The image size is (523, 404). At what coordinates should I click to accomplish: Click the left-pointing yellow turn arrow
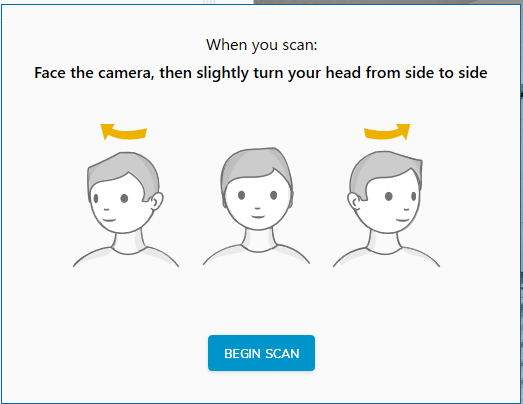click(x=123, y=132)
